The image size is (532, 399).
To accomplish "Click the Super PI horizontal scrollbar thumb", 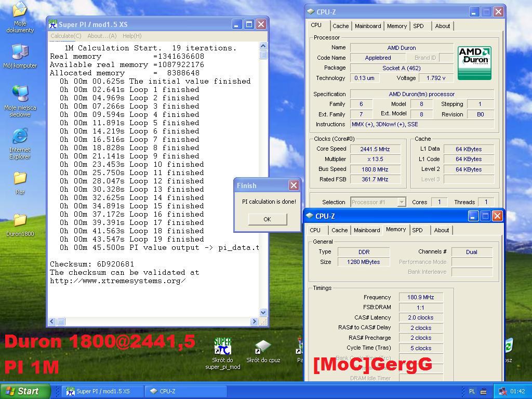I will [x=61, y=321].
